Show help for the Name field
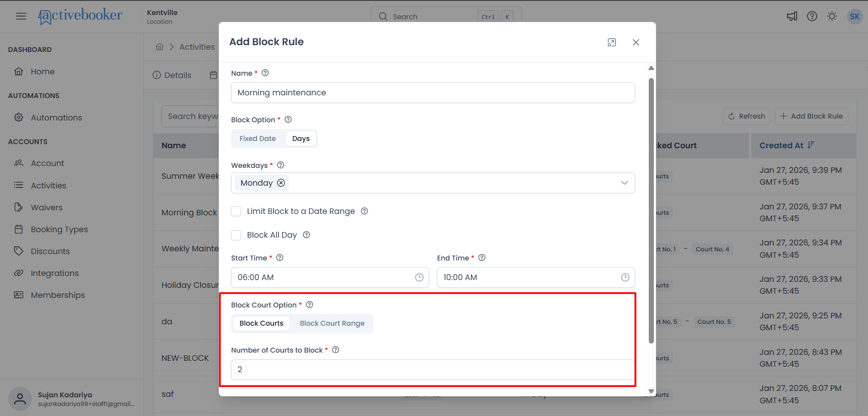The image size is (868, 416). (x=265, y=73)
